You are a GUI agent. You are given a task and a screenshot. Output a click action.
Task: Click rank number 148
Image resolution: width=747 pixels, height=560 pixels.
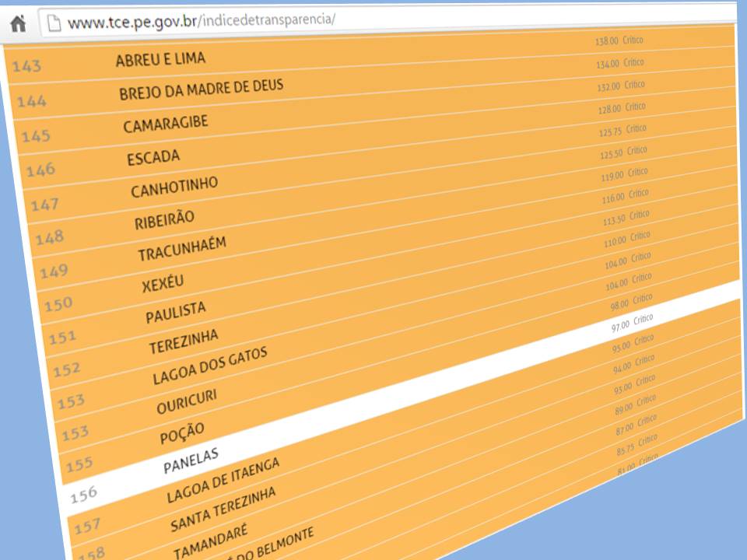(50, 237)
